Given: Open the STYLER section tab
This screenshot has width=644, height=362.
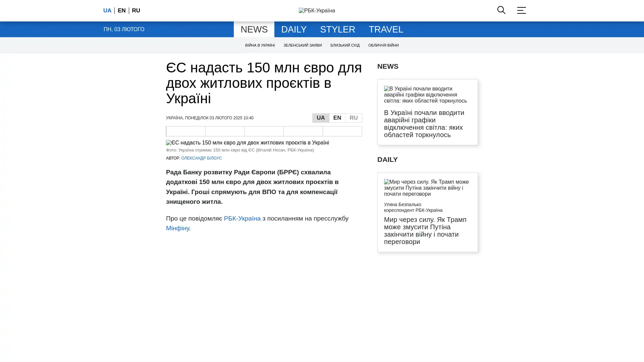Looking at the screenshot, I should coord(337,29).
